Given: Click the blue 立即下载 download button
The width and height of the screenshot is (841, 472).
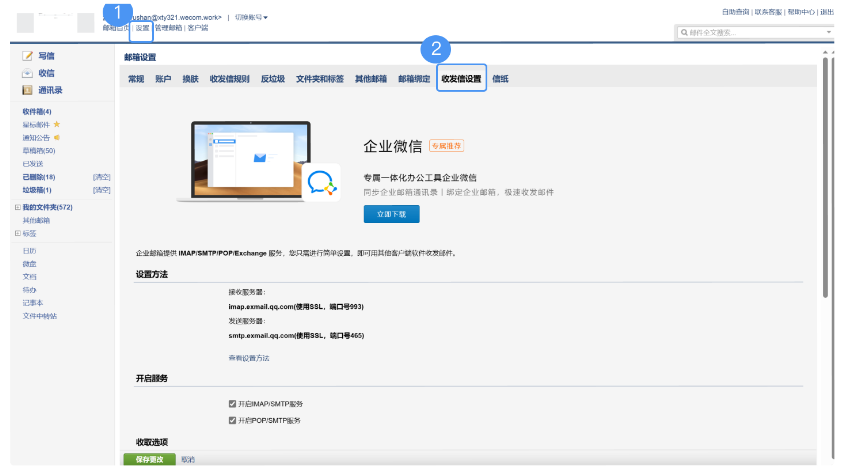Looking at the screenshot, I should [x=391, y=214].
